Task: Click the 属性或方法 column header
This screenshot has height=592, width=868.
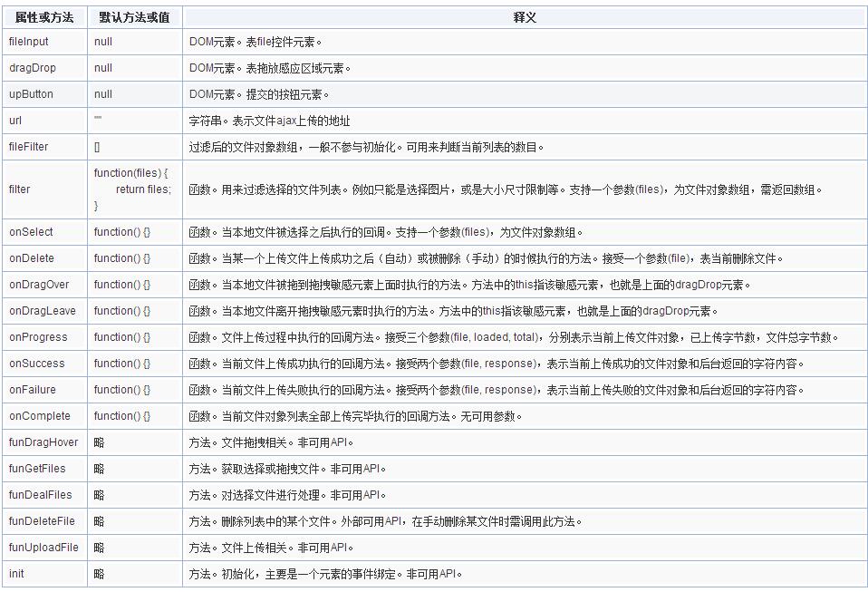Action: coord(44,17)
